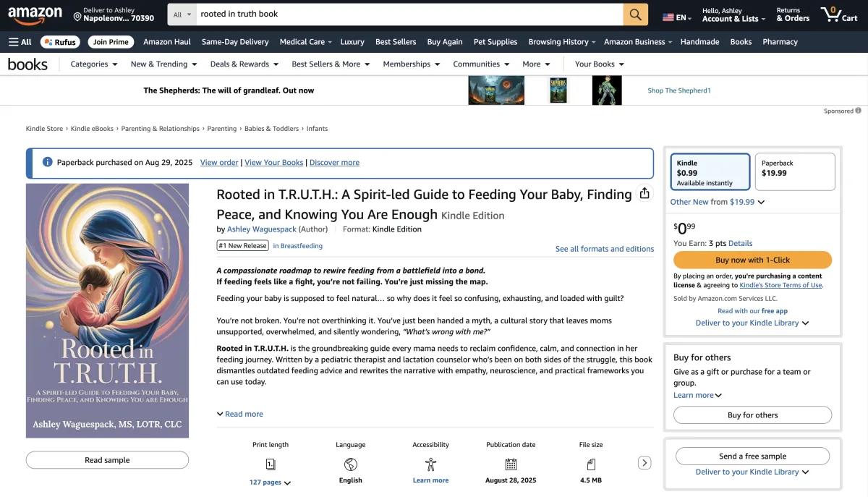868x497 pixels.
Task: Open the Best Sellers nav item
Action: coord(396,42)
